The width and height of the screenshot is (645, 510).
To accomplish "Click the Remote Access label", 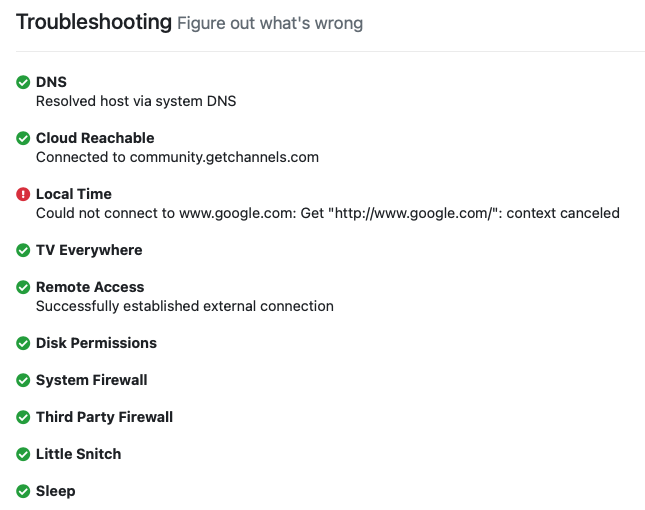I will [x=90, y=287].
